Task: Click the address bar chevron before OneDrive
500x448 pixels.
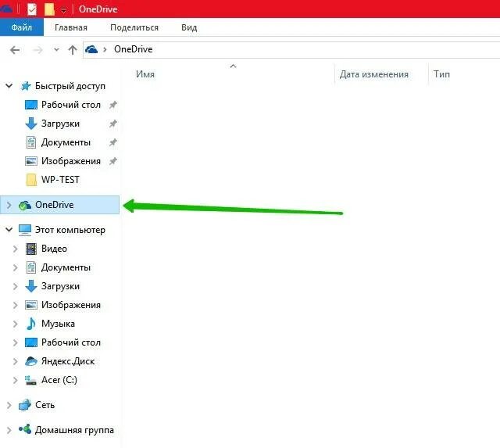Action: coord(105,49)
